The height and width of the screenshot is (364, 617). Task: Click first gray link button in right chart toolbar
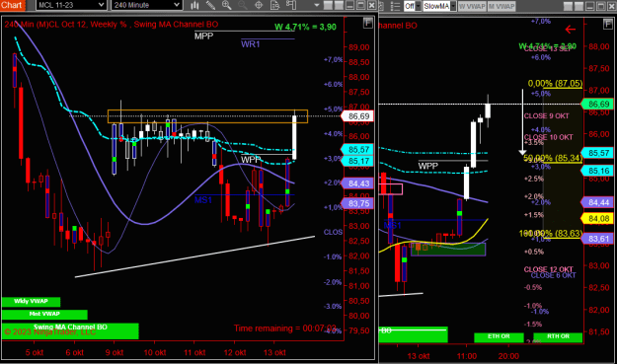tap(568, 6)
